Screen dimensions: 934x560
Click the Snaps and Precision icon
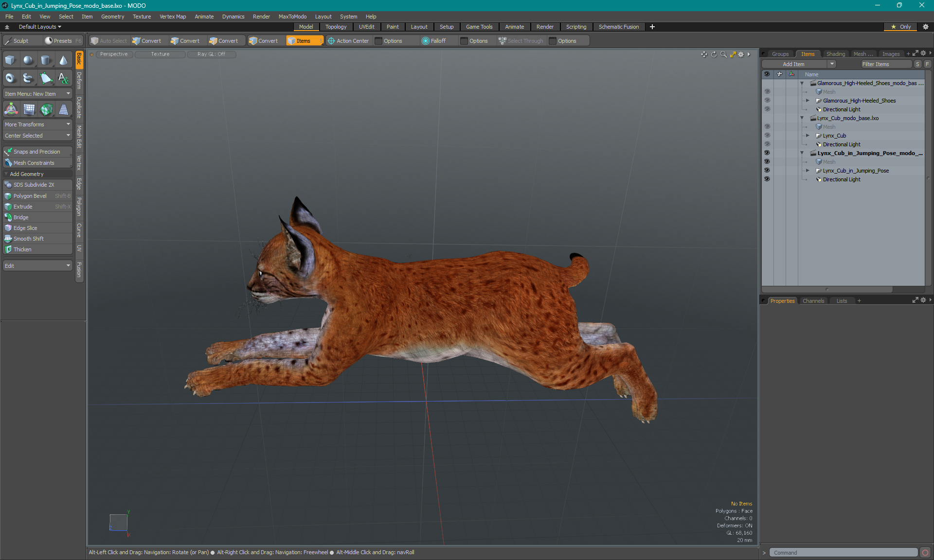pyautogui.click(x=8, y=151)
